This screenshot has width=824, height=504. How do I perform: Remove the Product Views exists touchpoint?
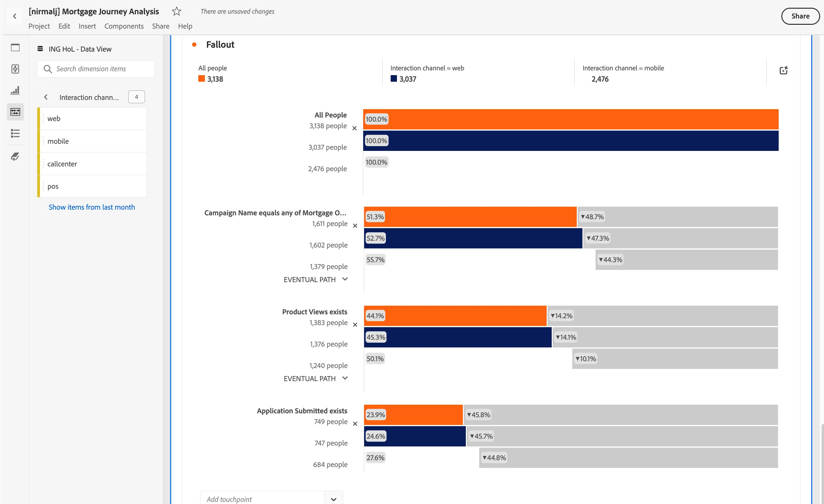355,325
